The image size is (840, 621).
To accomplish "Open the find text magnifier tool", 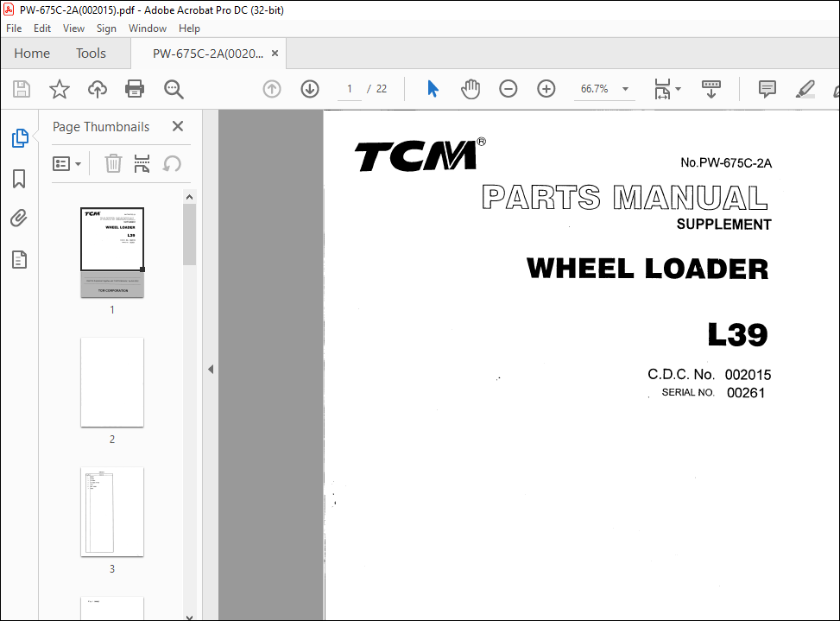I will pos(174,89).
